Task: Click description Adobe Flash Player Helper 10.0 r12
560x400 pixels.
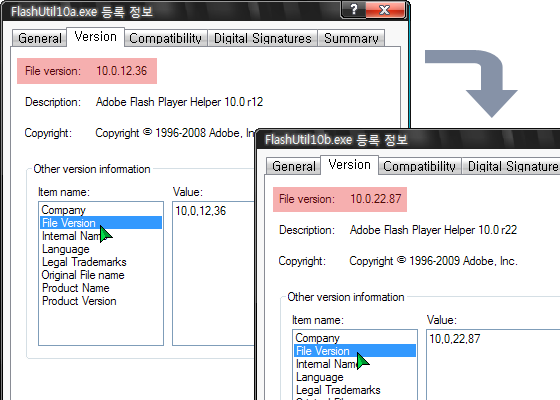Action: (179, 102)
